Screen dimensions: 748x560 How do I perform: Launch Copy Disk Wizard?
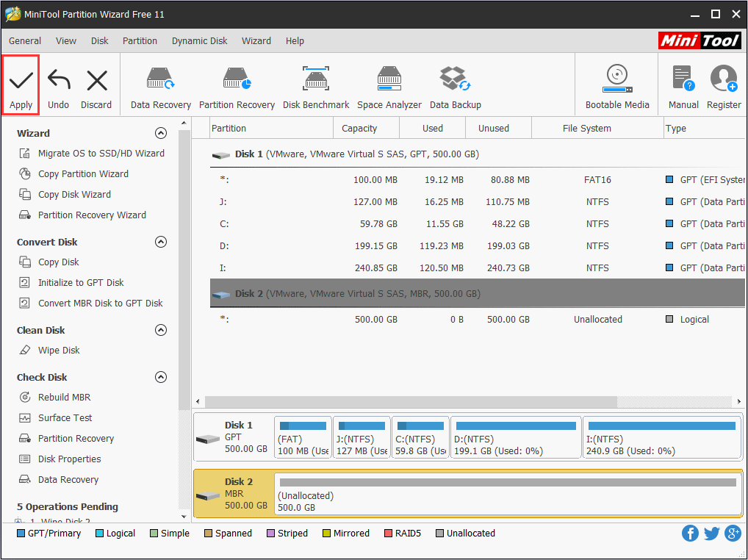(74, 194)
